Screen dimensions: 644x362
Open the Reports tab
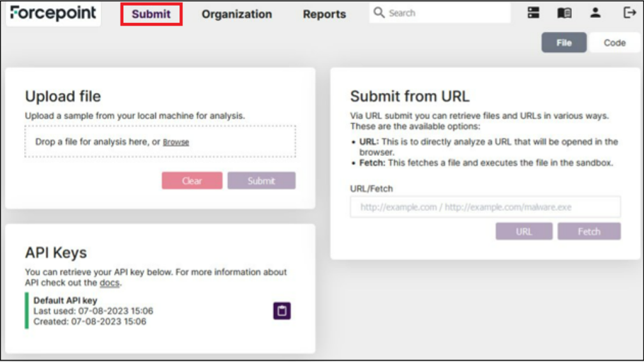tap(324, 14)
